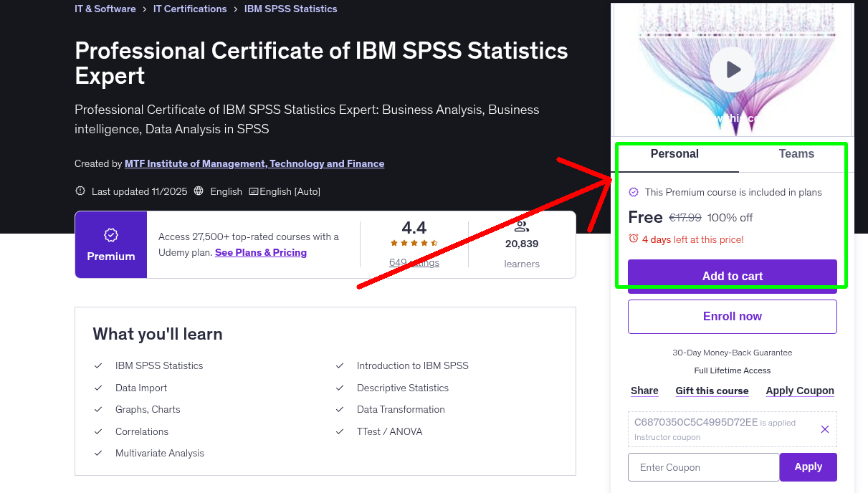The width and height of the screenshot is (868, 493).
Task: Select the Personal tab
Action: pos(674,153)
